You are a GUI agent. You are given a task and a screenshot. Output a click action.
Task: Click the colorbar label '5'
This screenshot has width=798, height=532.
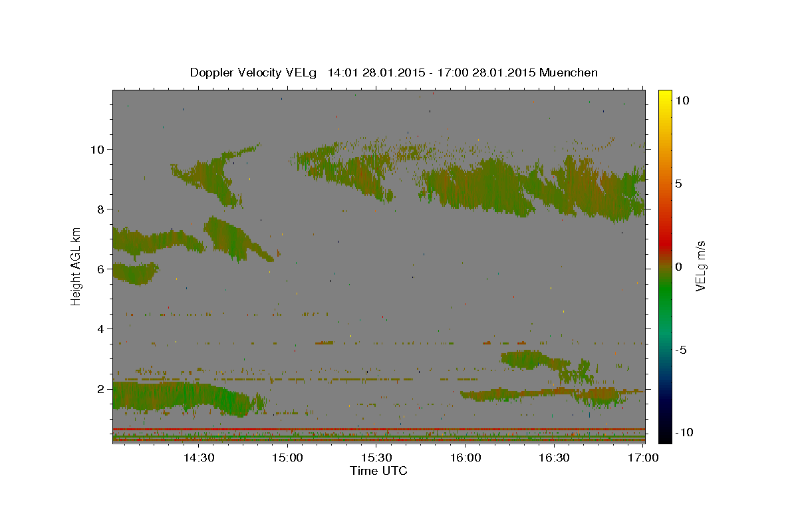(678, 183)
